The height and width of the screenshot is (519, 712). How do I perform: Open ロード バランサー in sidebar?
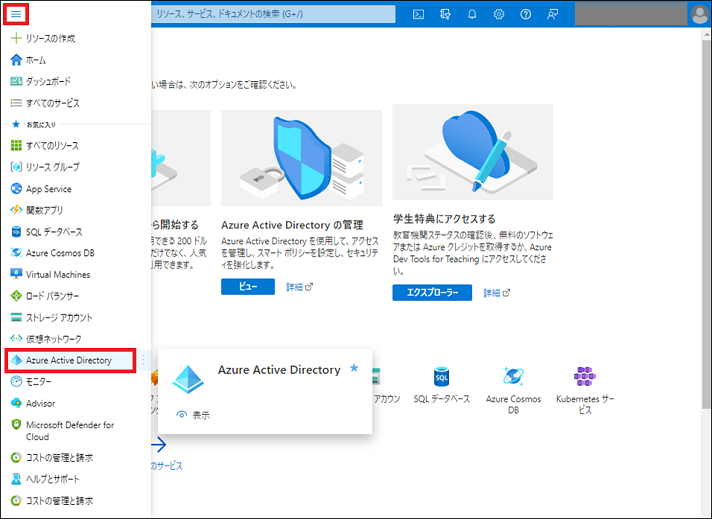point(52,296)
